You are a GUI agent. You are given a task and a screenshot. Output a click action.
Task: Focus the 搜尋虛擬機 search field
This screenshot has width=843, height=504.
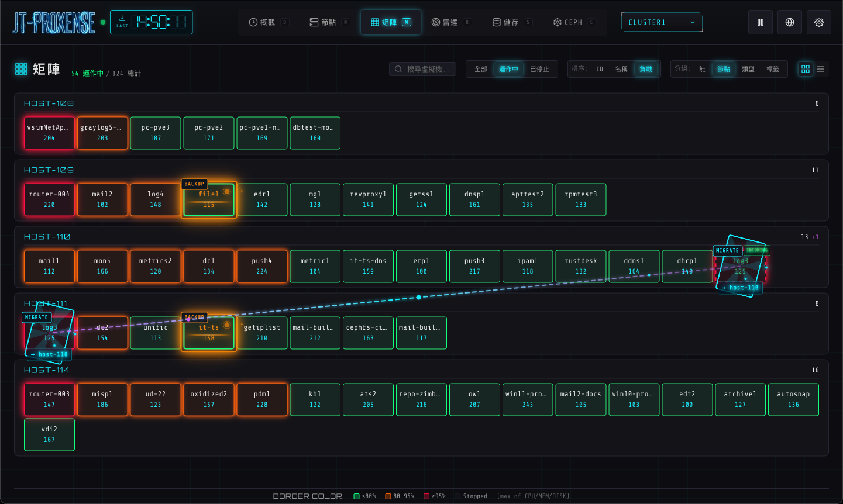(x=423, y=69)
